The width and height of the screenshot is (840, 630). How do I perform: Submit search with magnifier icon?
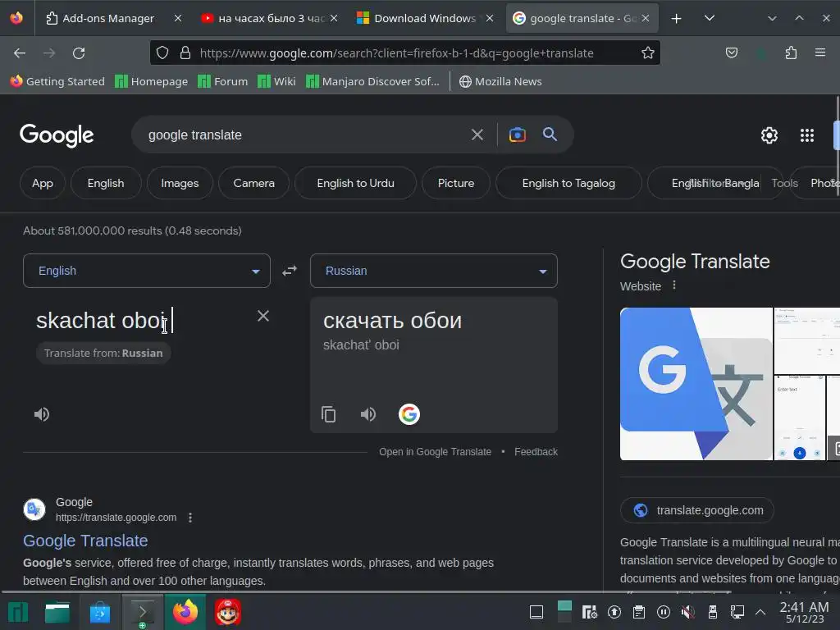click(x=550, y=135)
